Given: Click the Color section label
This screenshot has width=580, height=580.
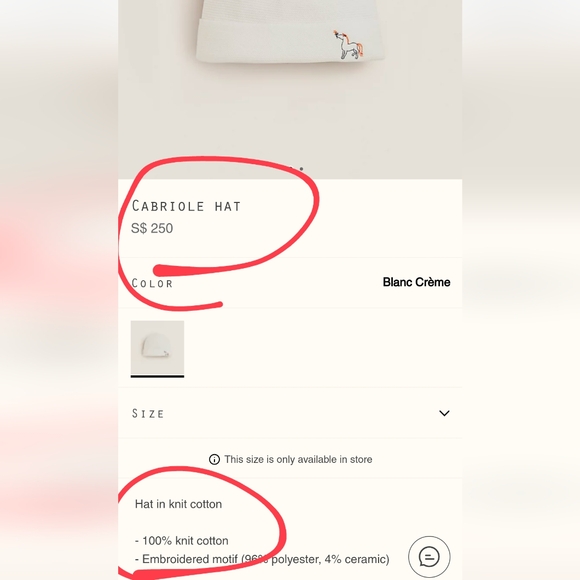Looking at the screenshot, I should pyautogui.click(x=152, y=283).
